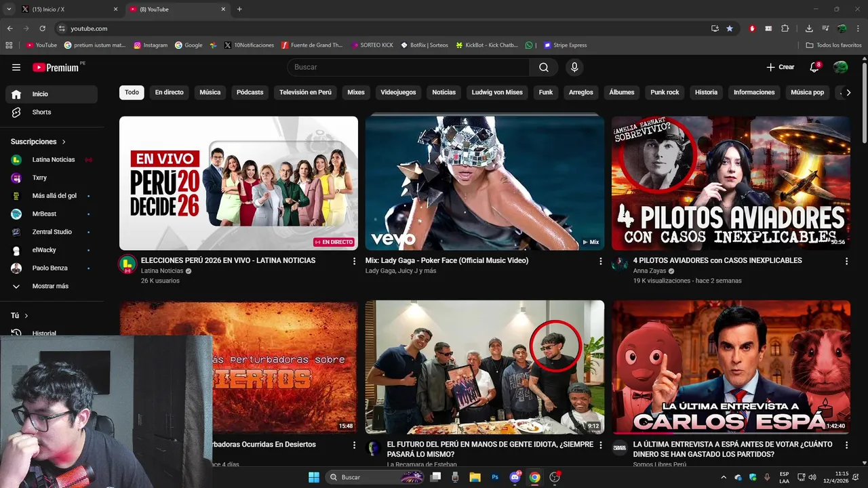Image resolution: width=868 pixels, height=488 pixels.
Task: Click Latina Noticias channel avatar under video
Action: [x=127, y=264]
